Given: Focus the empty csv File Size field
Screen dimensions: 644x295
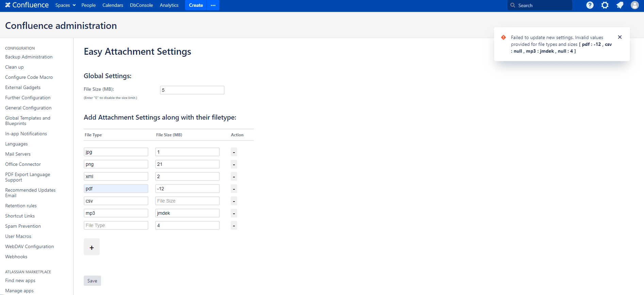Looking at the screenshot, I should (x=187, y=201).
